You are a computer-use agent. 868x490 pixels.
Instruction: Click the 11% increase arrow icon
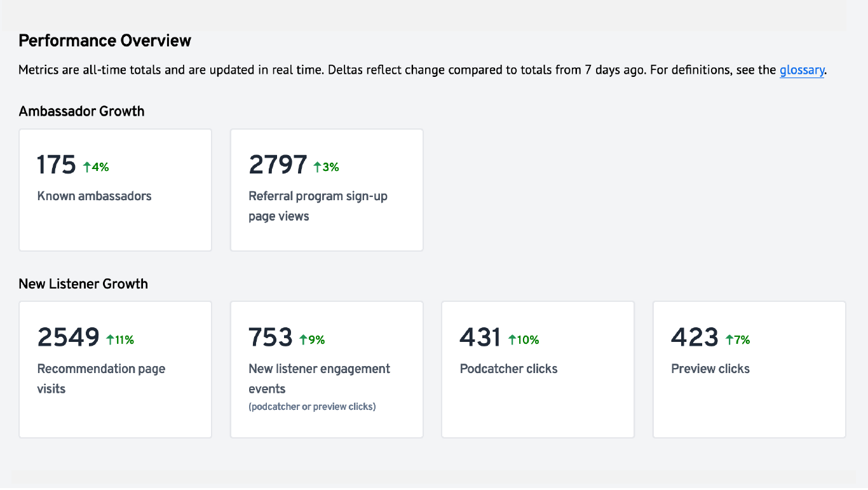click(110, 340)
